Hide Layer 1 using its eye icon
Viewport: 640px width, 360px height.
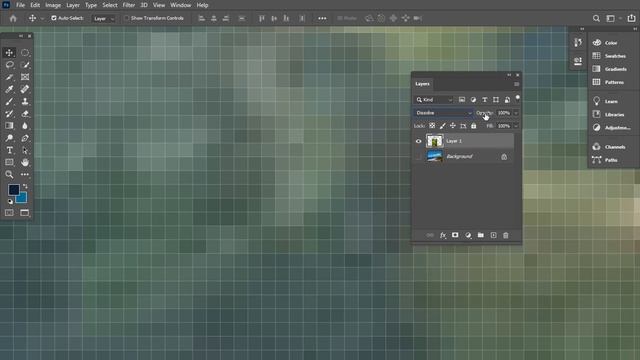pyautogui.click(x=418, y=141)
